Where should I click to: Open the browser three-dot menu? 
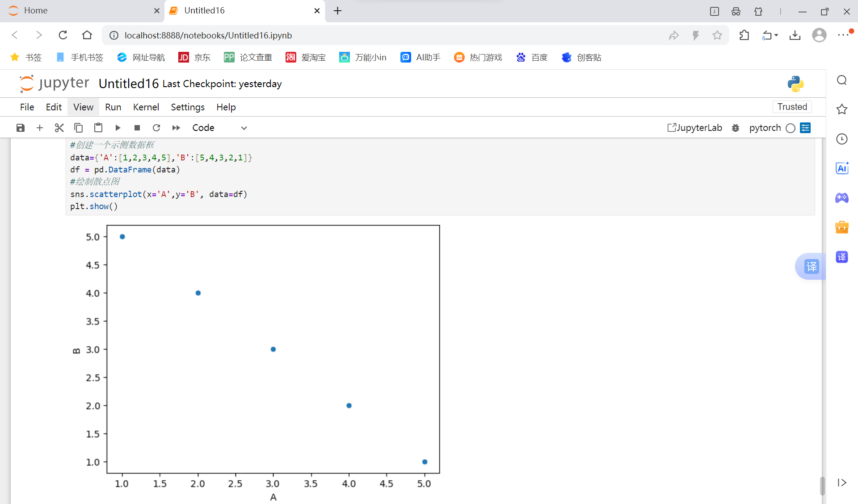[843, 35]
